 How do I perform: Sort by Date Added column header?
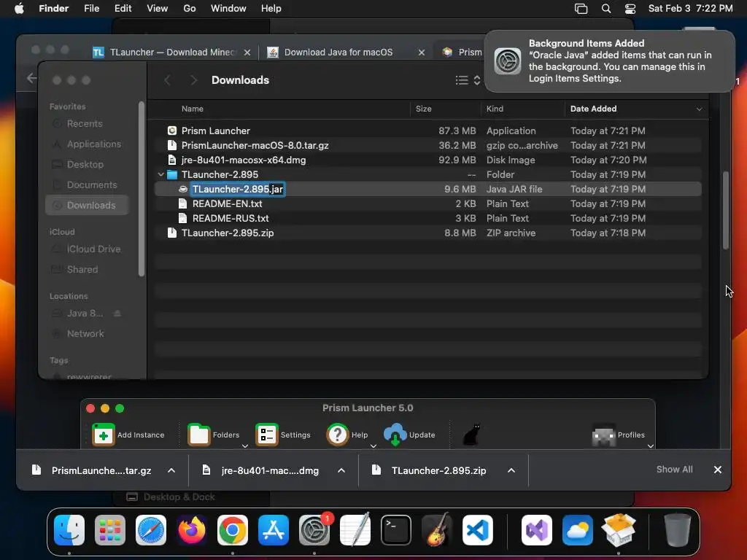click(x=593, y=109)
